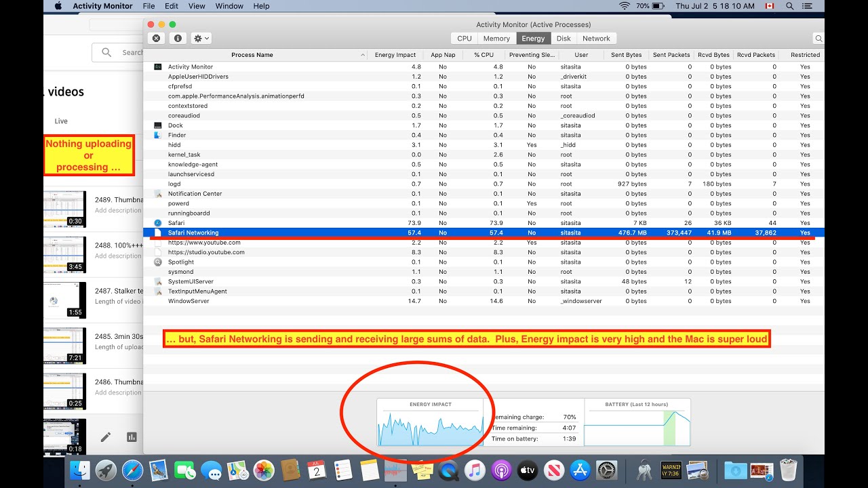The image size is (868, 488).
Task: Select the Safari Networking process row
Action: point(484,232)
